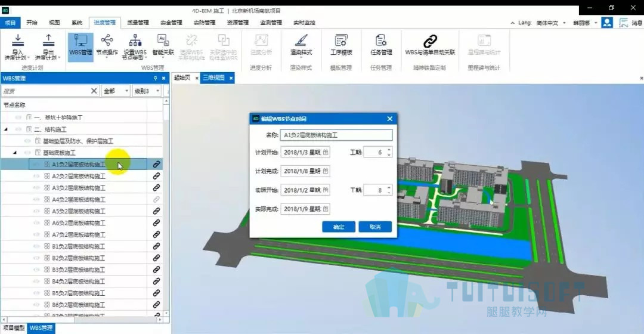Open the user account avatar icon
The width and height of the screenshot is (644, 334).
[x=607, y=23]
